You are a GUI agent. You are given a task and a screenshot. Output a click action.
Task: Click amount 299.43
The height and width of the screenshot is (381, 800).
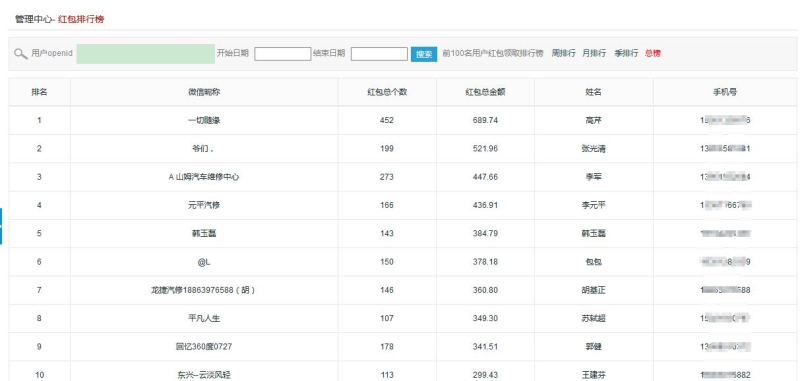(x=485, y=375)
